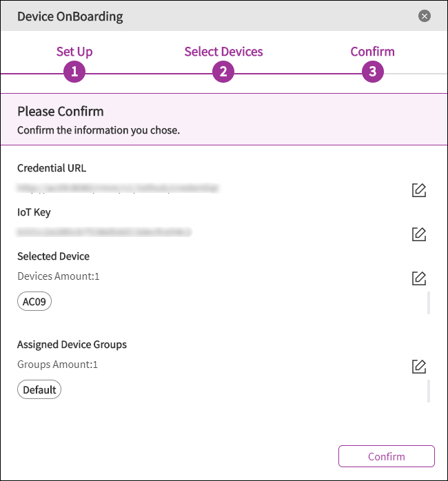Screen dimensions: 448x481
Task: Switch to the Set Up step label
Action: 74,52
